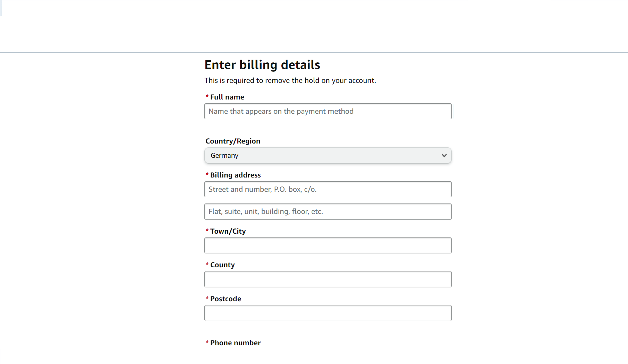628x364 pixels.
Task: Click inside the Town/City text box
Action: coord(328,245)
